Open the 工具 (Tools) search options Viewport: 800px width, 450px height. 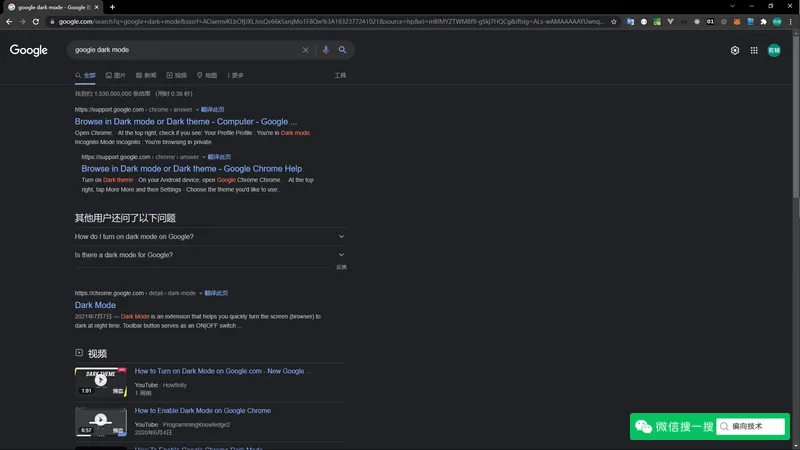(340, 76)
